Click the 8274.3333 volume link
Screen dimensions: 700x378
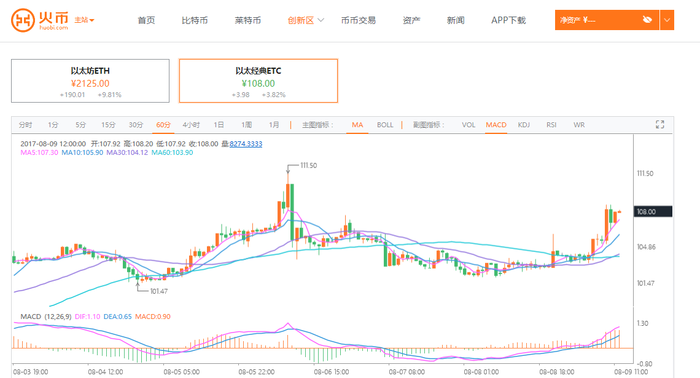(x=246, y=144)
